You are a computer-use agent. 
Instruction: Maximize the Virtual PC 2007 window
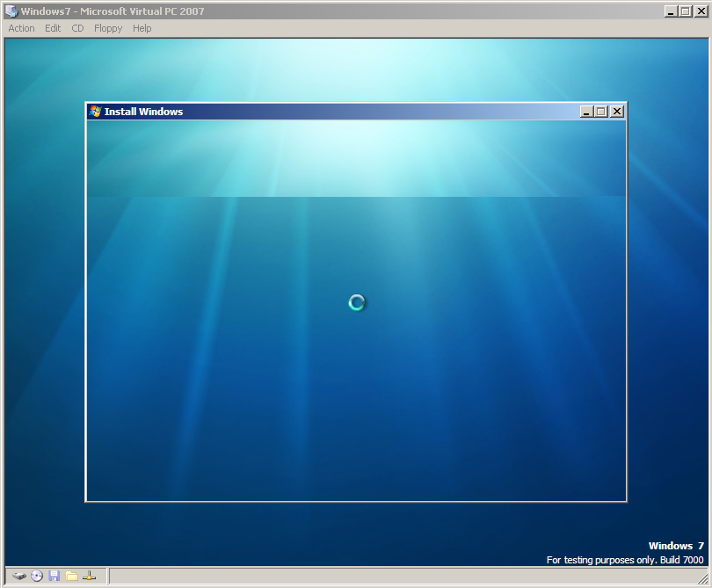coord(686,11)
